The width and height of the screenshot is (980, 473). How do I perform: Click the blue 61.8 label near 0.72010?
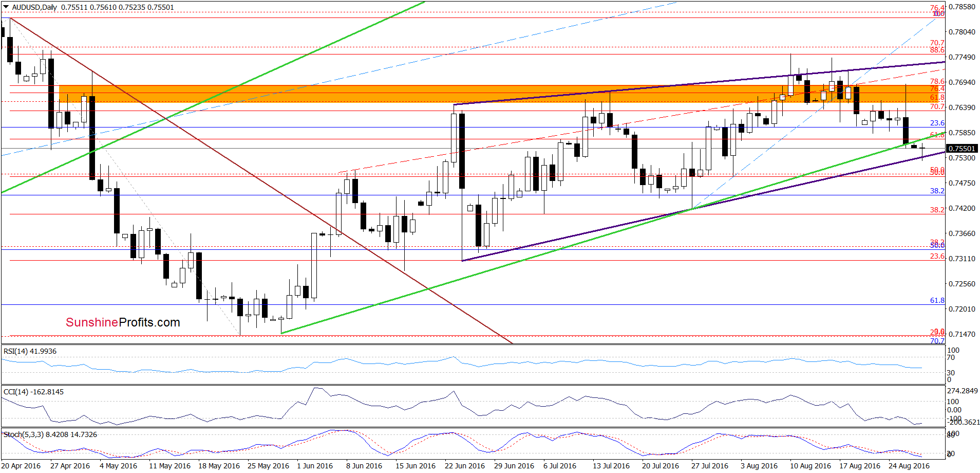(x=937, y=300)
